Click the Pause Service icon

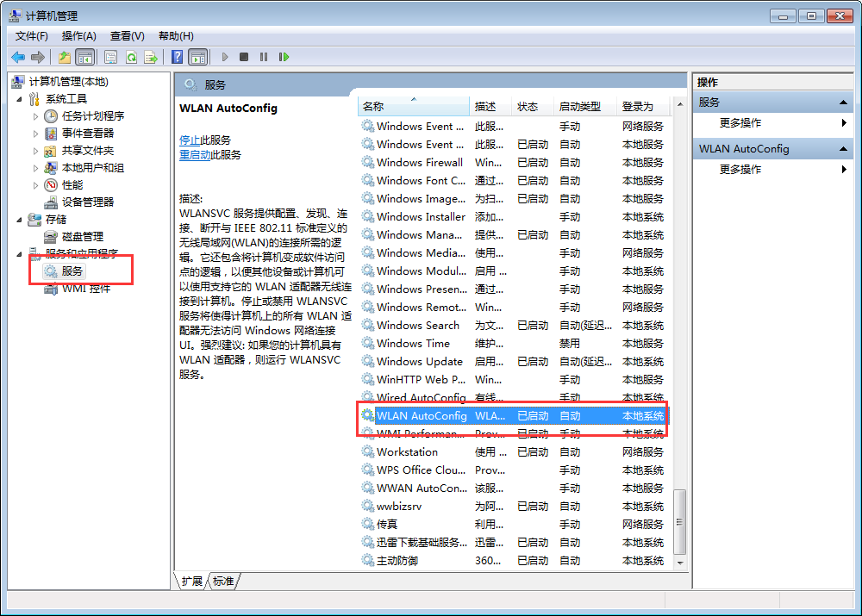click(x=264, y=57)
